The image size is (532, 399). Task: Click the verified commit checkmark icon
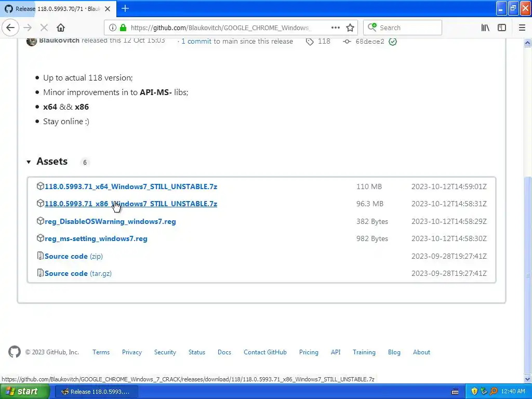pos(393,42)
